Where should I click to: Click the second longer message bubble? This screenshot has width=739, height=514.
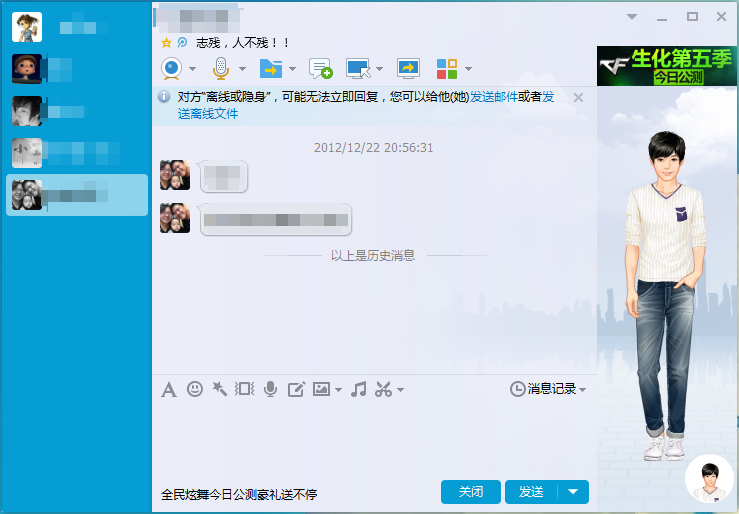pyautogui.click(x=276, y=220)
